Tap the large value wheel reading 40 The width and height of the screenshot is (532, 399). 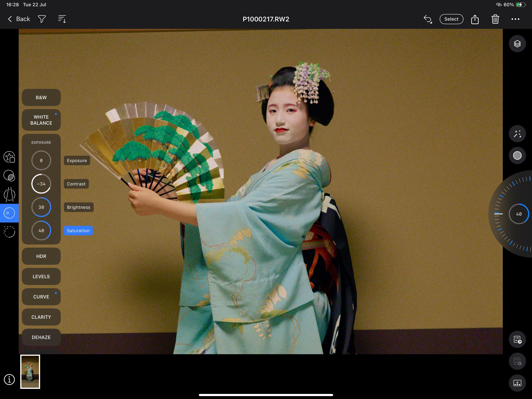coord(519,214)
